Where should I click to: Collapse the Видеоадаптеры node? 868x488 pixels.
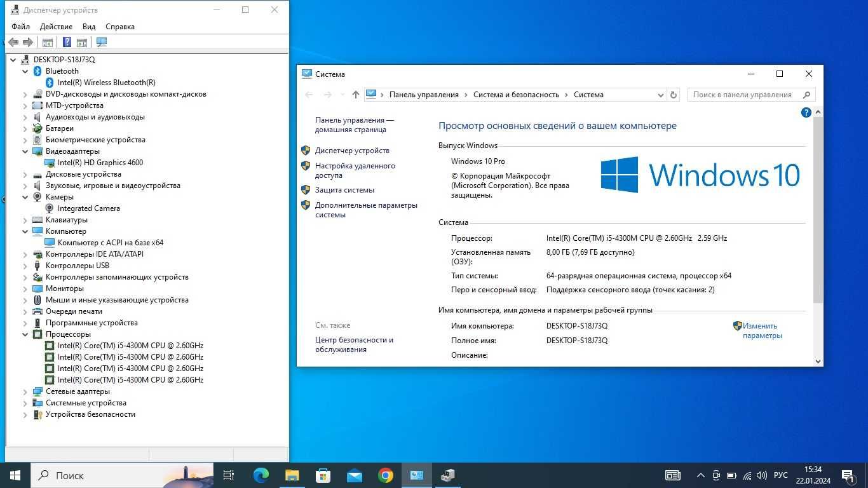(x=25, y=151)
